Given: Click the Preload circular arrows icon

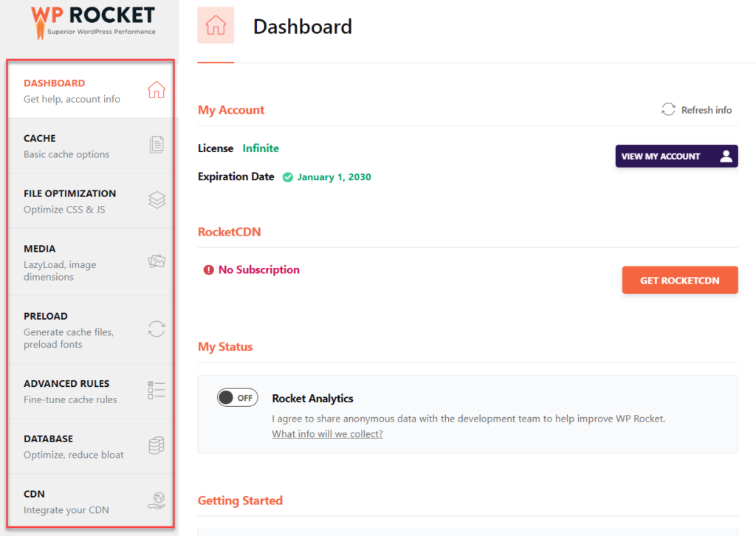Looking at the screenshot, I should coord(157,329).
